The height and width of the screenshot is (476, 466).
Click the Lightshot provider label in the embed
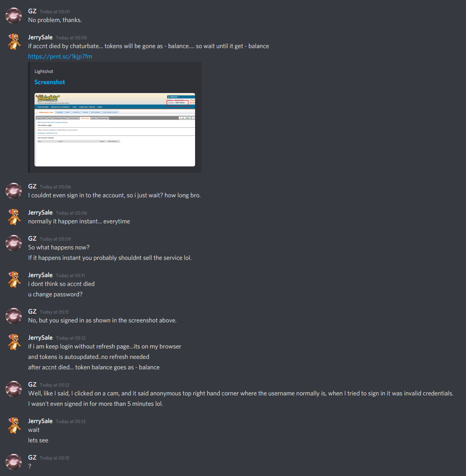(44, 71)
